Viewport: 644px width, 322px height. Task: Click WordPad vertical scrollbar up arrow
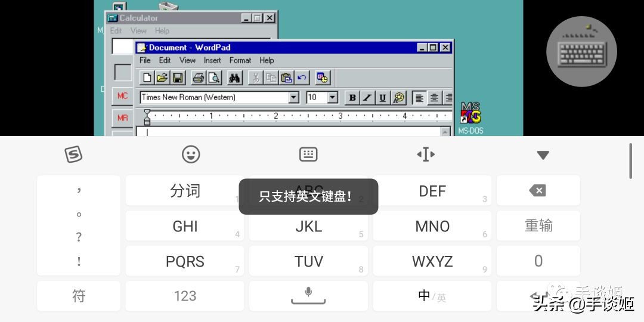tap(445, 131)
